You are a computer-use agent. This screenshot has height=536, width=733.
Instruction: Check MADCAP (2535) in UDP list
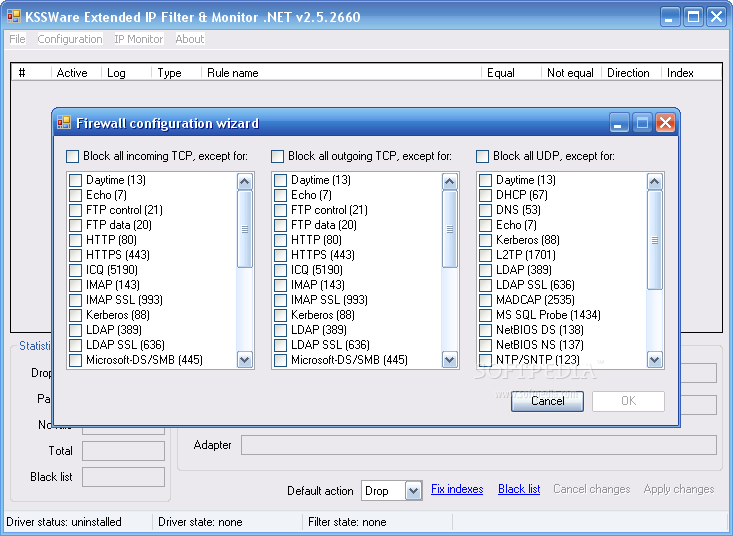tap(485, 300)
